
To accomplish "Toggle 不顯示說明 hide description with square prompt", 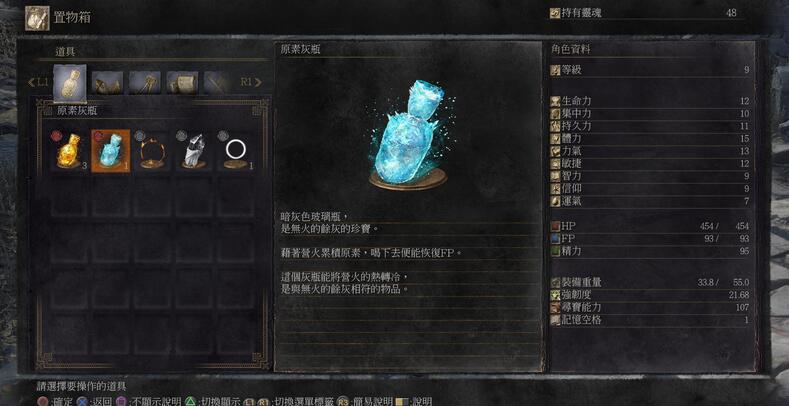I will pyautogui.click(x=149, y=401).
